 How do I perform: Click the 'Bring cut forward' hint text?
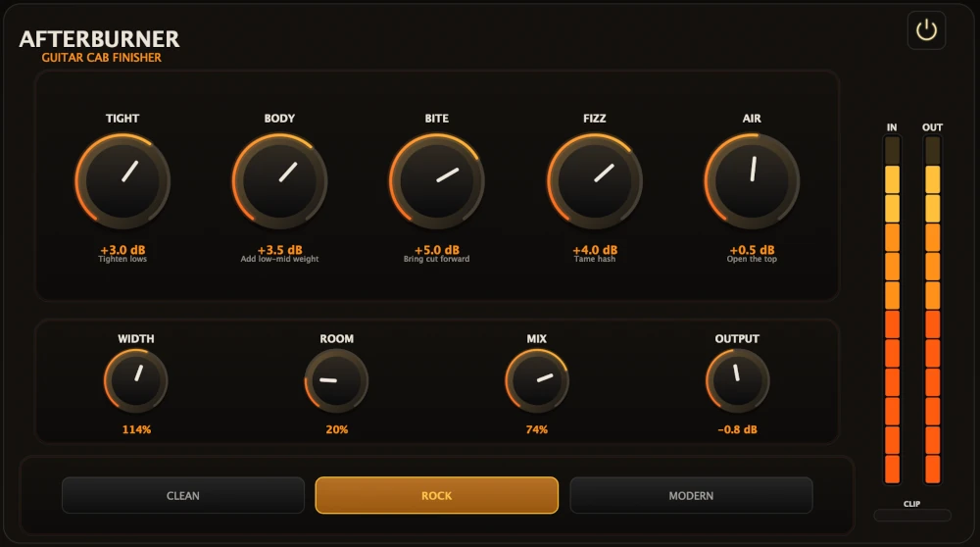(437, 259)
